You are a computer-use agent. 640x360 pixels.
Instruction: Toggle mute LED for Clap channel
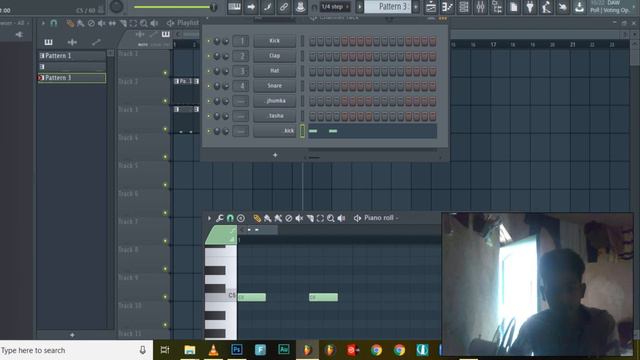click(209, 56)
